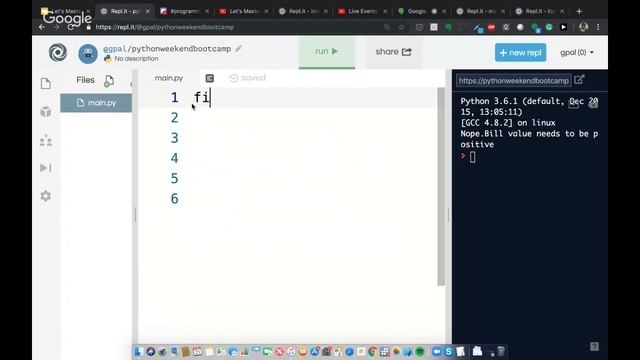Open Trash from the dock
The width and height of the screenshot is (640, 360).
[x=501, y=351]
